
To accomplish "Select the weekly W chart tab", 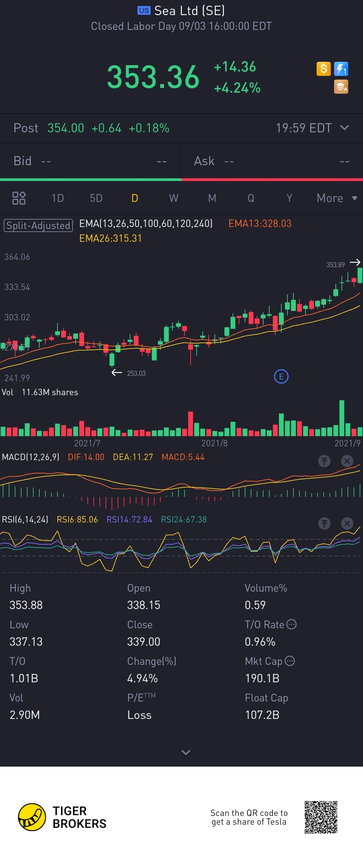I will 173,198.
